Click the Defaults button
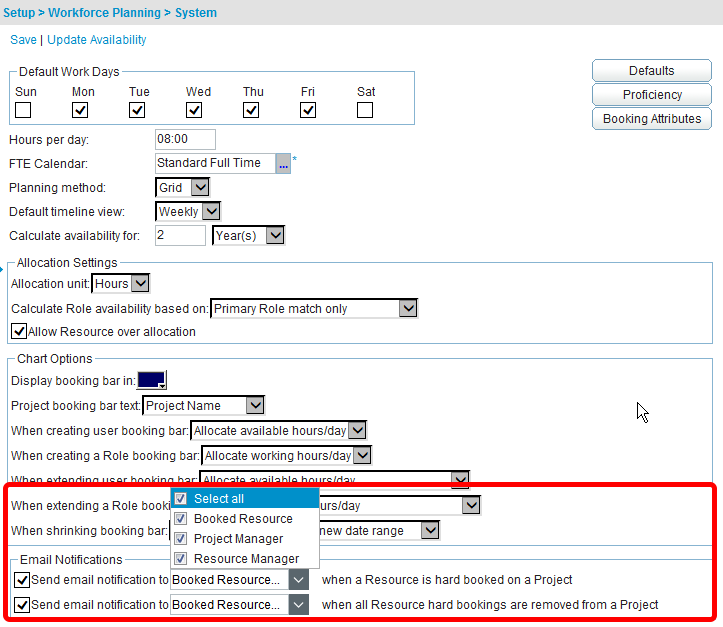 tap(652, 71)
